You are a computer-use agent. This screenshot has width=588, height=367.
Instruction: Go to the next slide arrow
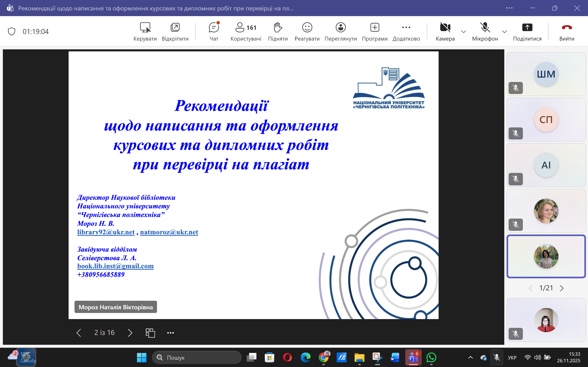coord(130,333)
